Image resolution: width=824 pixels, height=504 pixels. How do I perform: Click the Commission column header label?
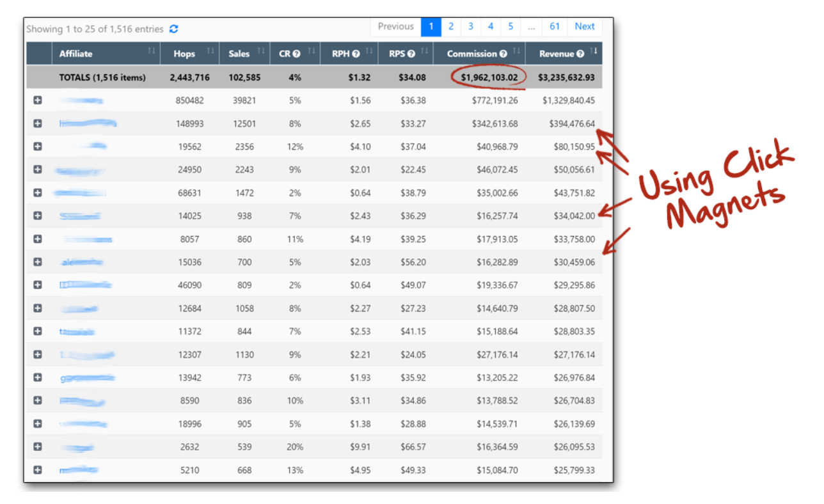click(472, 54)
